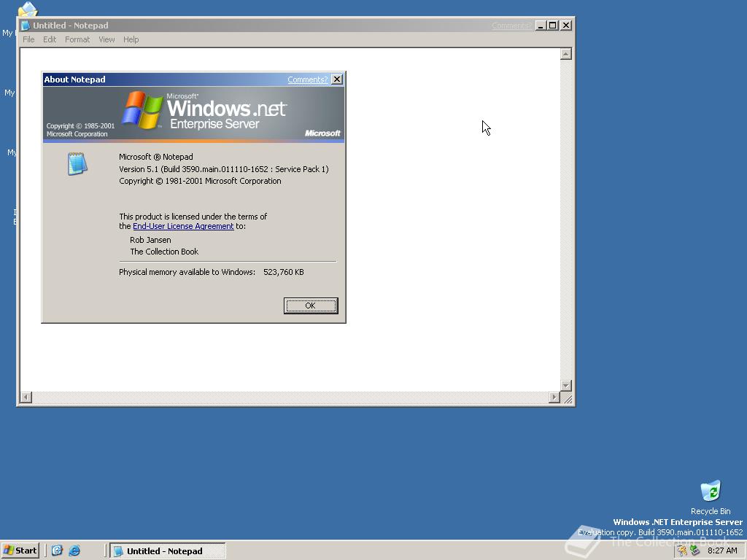The image size is (747, 560).
Task: Open the File menu in Notepad
Action: (28, 39)
